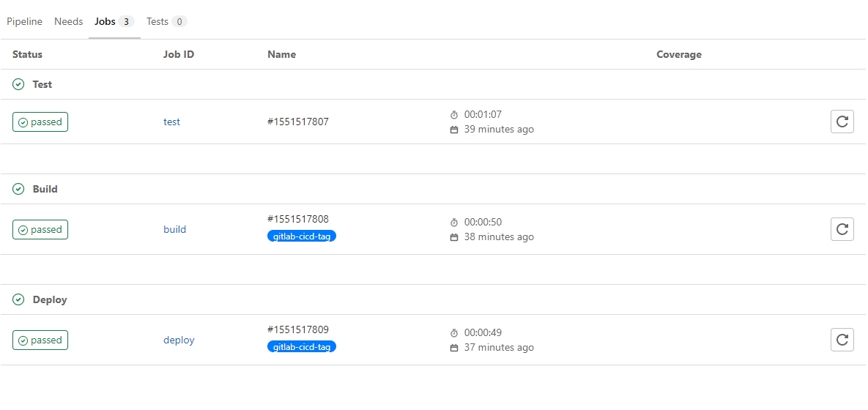Image resolution: width=868 pixels, height=410 pixels.
Task: Click the passed badge in the deploy row
Action: pos(40,340)
